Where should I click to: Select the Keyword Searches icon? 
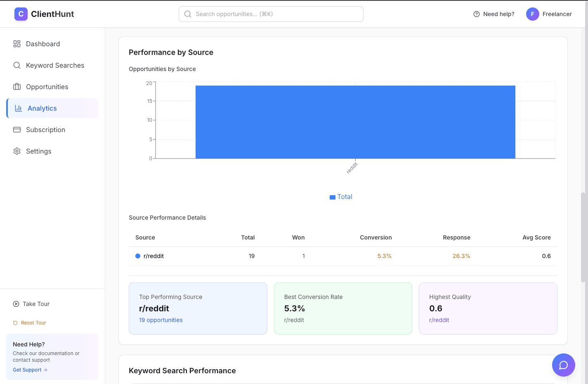coord(17,65)
